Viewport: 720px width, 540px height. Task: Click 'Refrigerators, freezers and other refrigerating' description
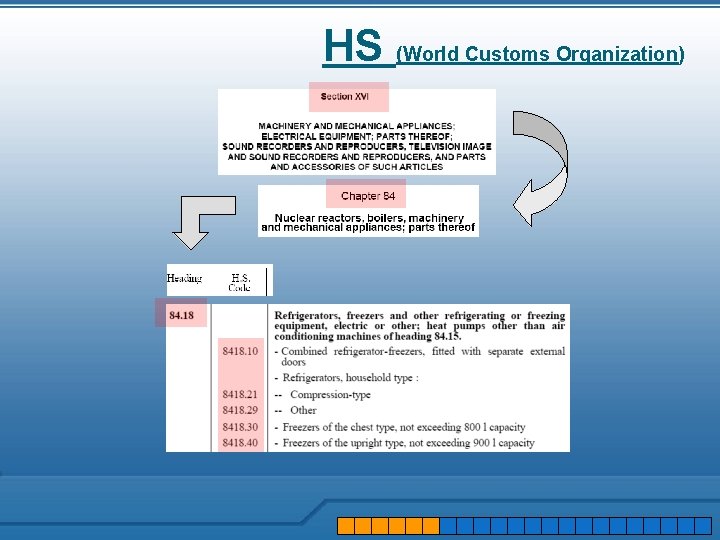coord(420,326)
